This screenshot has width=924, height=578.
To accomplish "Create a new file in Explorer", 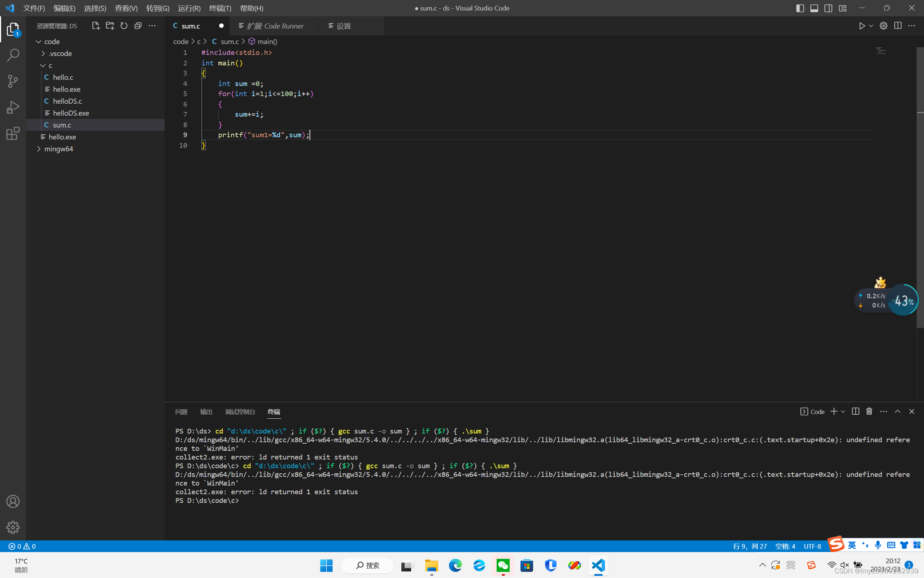I will tap(95, 26).
